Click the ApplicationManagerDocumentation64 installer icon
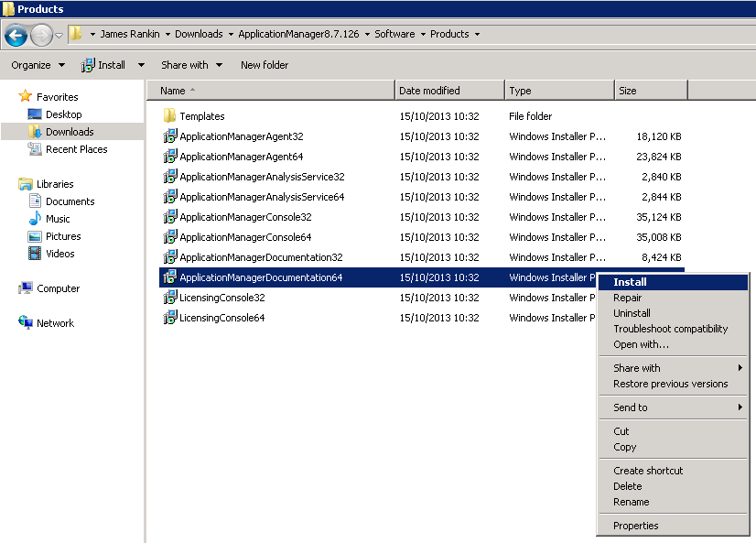Screen dimensions: 756x543 (x=169, y=277)
